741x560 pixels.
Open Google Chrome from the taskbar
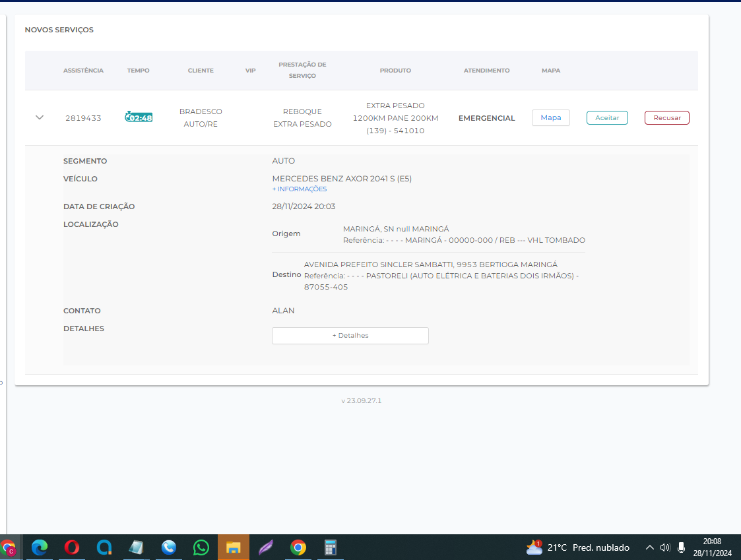tap(298, 547)
